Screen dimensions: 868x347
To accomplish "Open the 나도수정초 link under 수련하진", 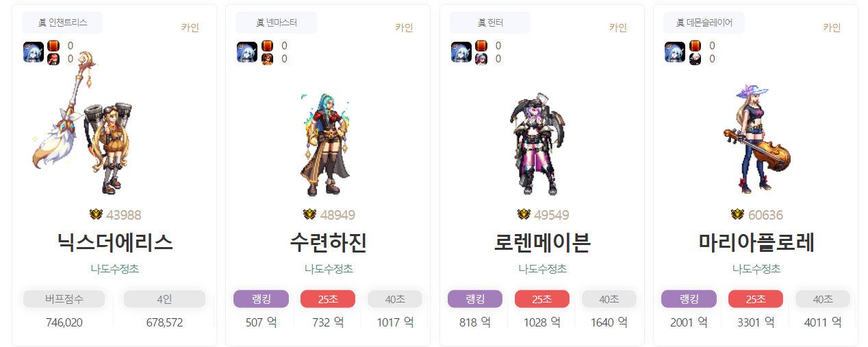I will point(329,269).
